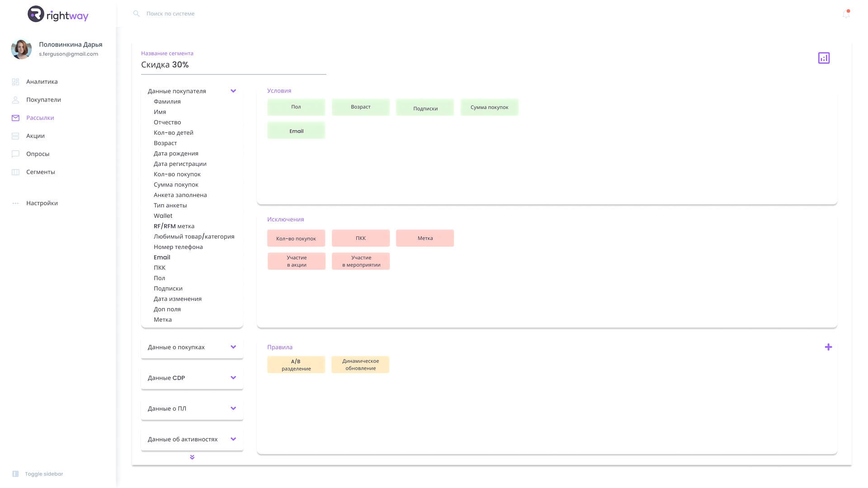Click the search magnifier icon
The image size is (868, 488).
point(136,14)
